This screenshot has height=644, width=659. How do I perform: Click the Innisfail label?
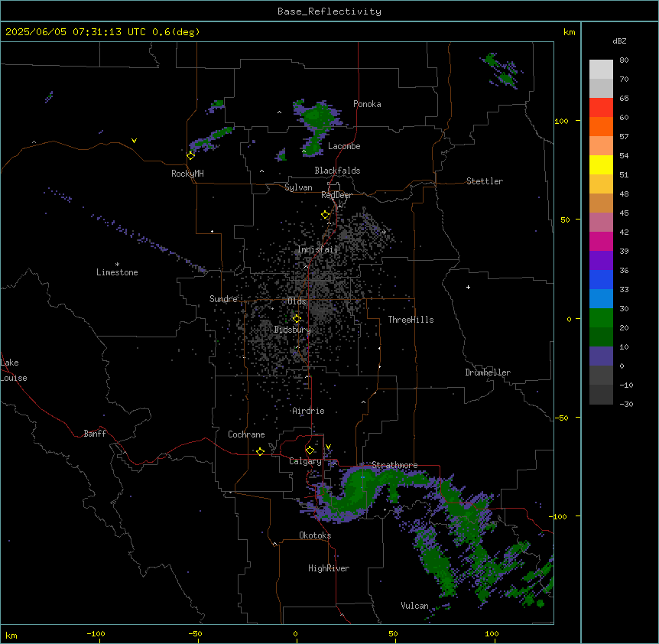(x=317, y=249)
